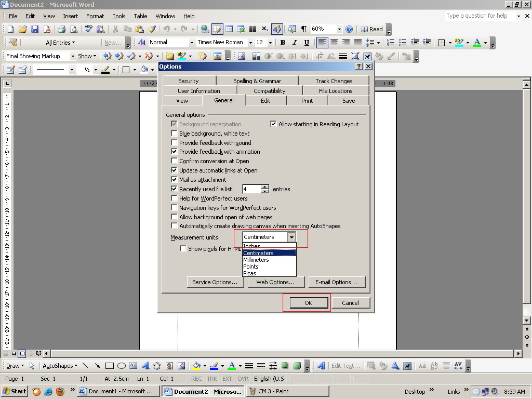Check Blue background, white text
Viewport: 532px width, 399px height.
point(174,134)
